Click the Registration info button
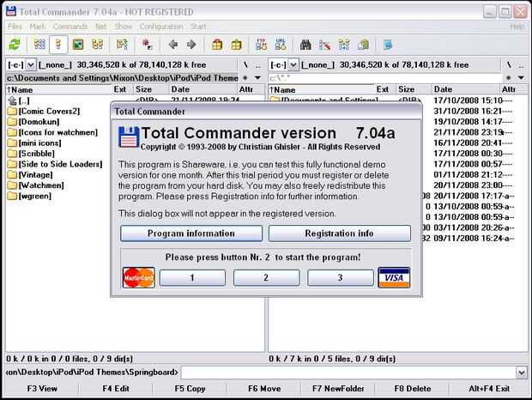The width and height of the screenshot is (532, 400). pyautogui.click(x=340, y=233)
